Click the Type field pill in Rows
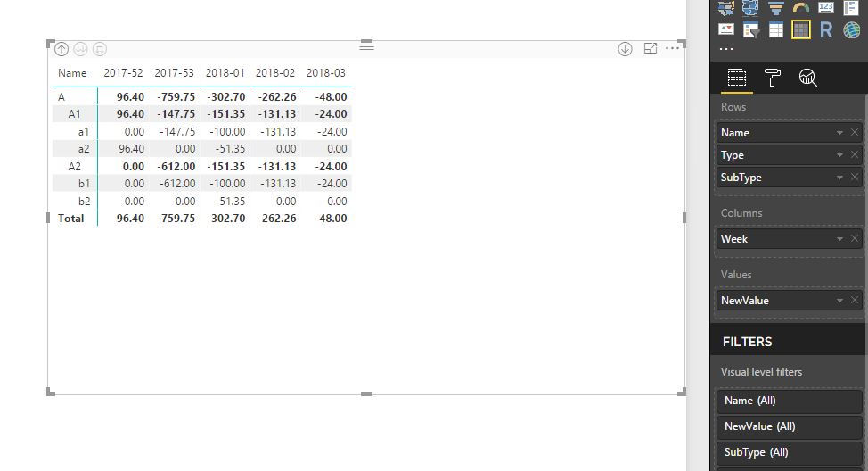This screenshot has width=868, height=471. pyautogui.click(x=790, y=155)
